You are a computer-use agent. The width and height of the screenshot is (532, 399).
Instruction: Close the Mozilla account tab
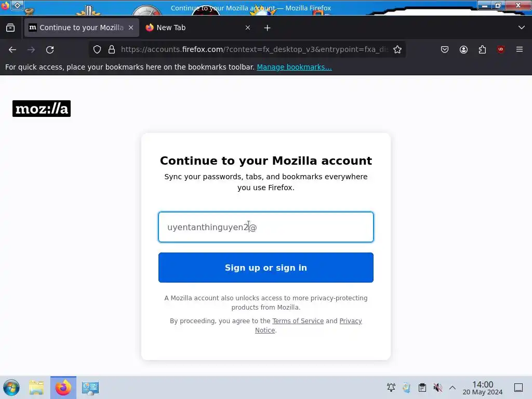coord(131,28)
